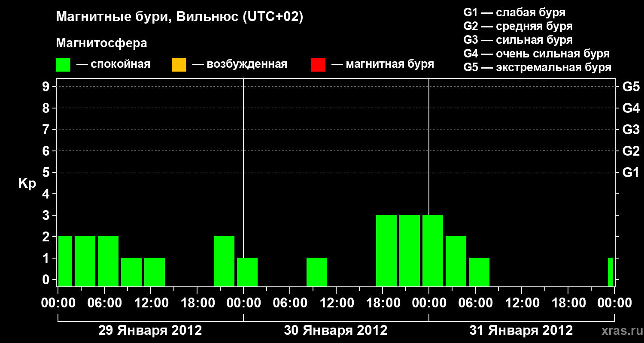Click 'G2 — средняя буря' legend line
The height and width of the screenshot is (343, 644).
518,26
